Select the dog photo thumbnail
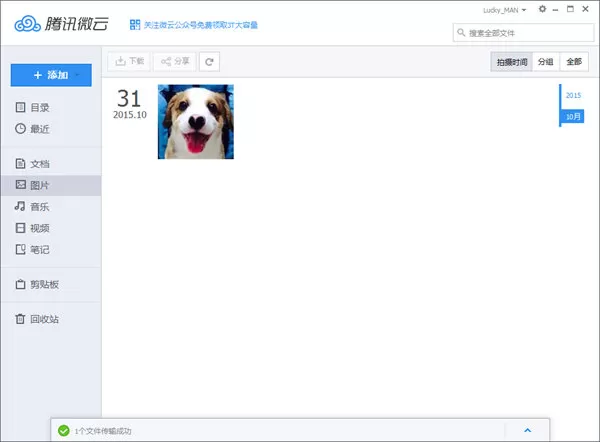The image size is (600, 442). pos(196,122)
